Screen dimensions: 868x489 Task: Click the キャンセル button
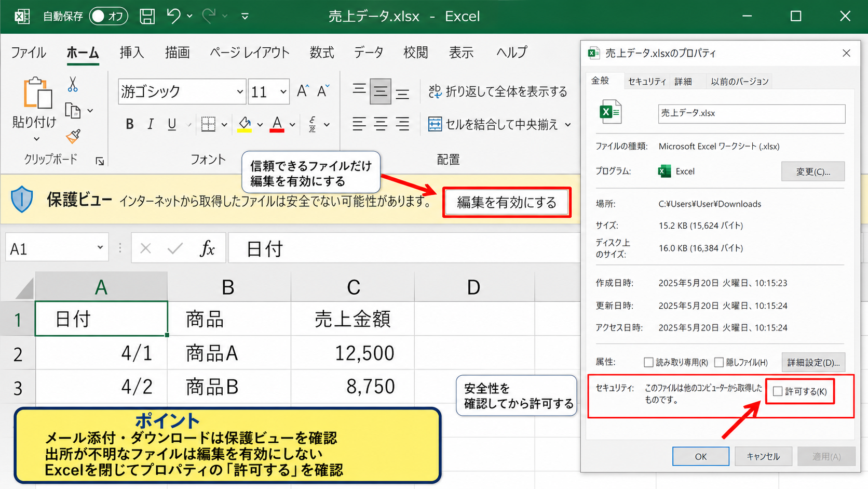(763, 456)
